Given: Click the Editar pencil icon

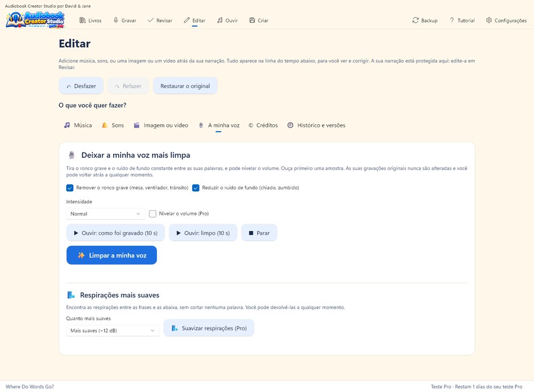Looking at the screenshot, I should click(x=186, y=20).
